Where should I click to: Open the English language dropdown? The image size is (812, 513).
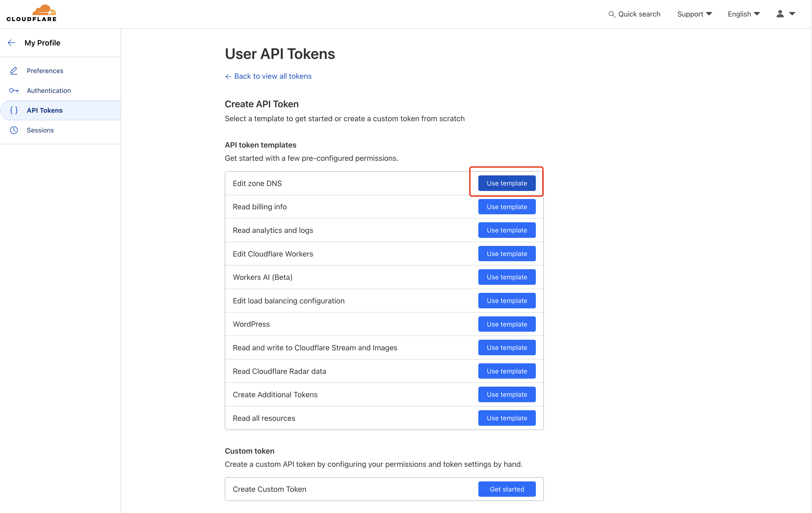(x=743, y=14)
